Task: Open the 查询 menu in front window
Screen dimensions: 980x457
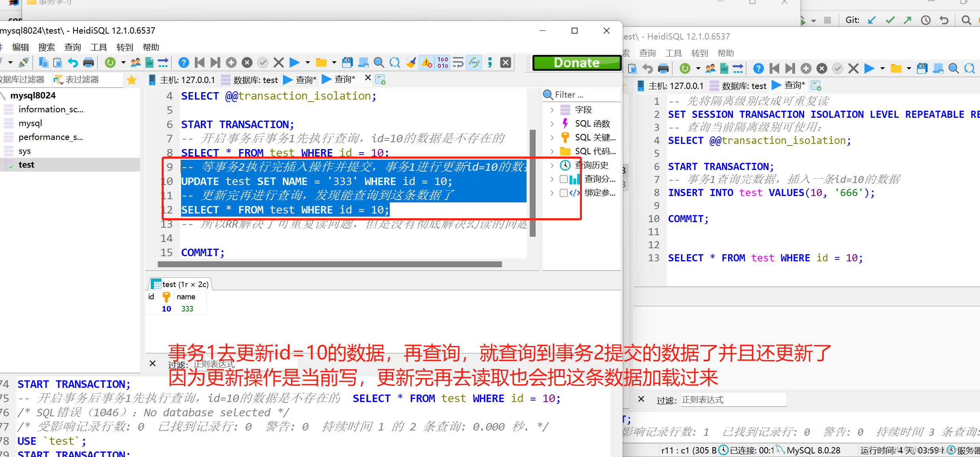Action: click(x=73, y=47)
